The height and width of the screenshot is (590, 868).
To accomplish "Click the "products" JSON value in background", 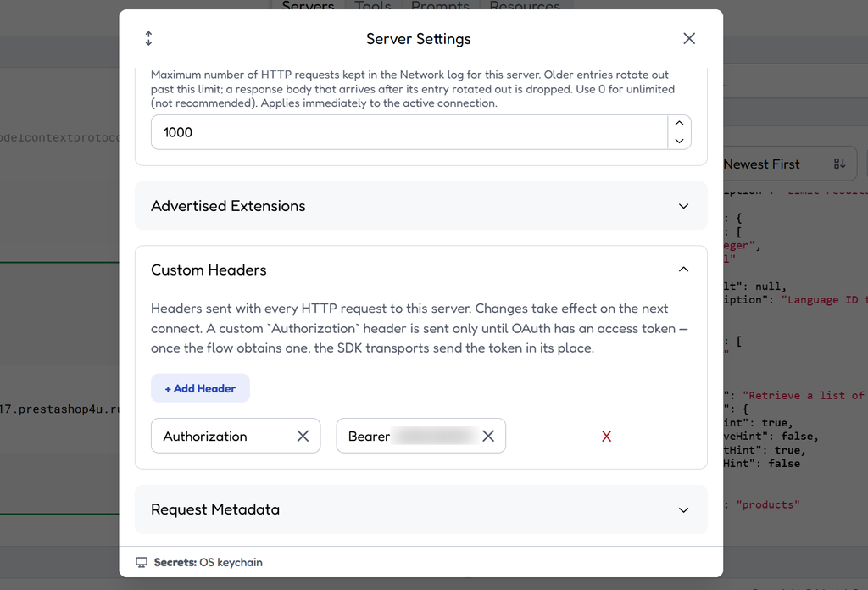I will coord(768,504).
